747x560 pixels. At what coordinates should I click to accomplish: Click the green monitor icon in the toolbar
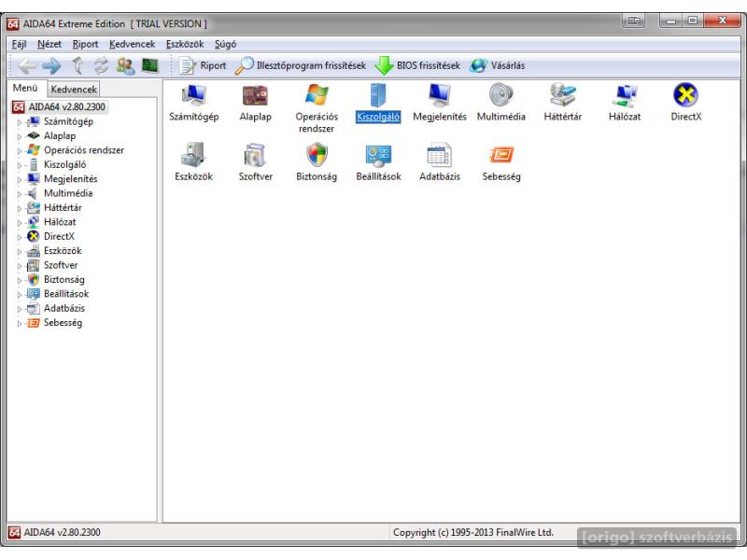[150, 65]
